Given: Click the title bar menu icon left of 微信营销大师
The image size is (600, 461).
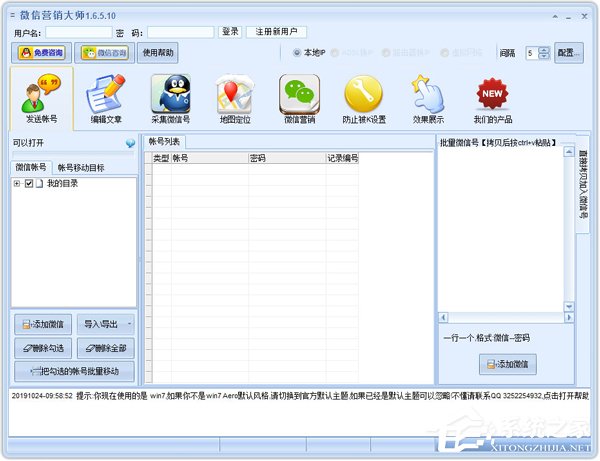Looking at the screenshot, I should [x=13, y=15].
